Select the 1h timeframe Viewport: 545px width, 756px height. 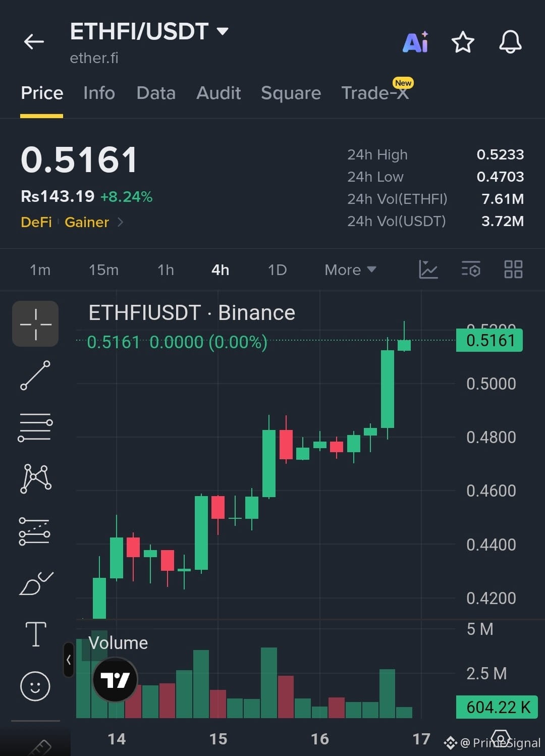click(x=166, y=270)
